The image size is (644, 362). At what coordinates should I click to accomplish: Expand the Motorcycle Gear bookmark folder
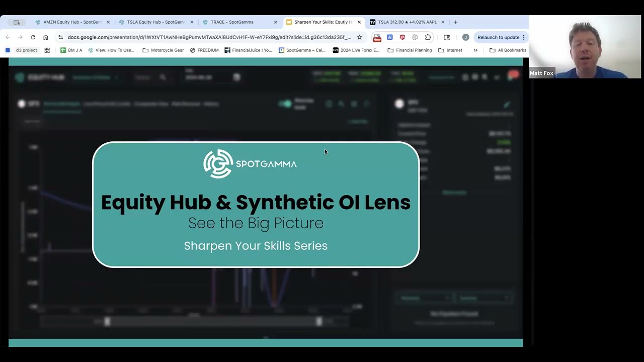(x=163, y=50)
